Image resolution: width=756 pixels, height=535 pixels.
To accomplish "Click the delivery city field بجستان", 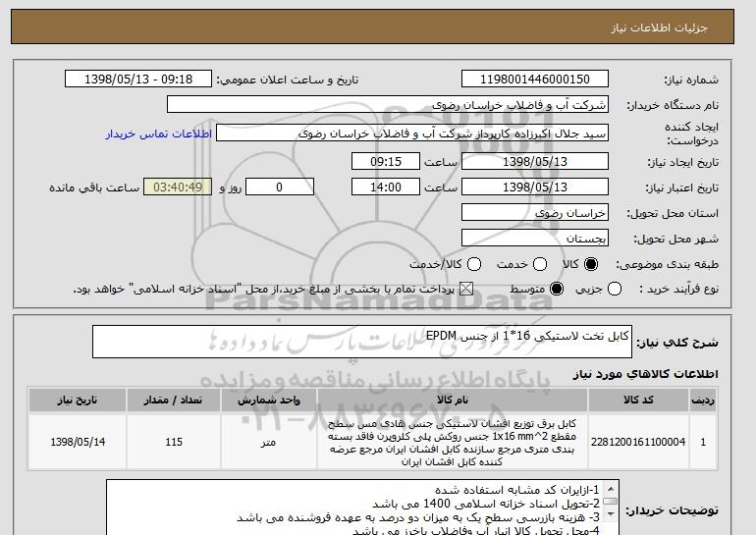I will tap(535, 239).
